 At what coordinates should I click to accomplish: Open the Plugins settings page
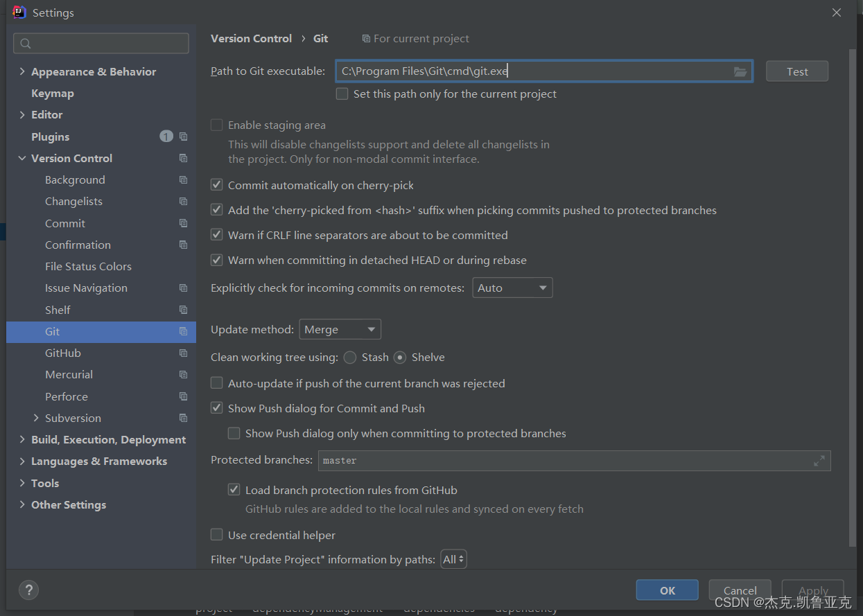[x=51, y=137]
